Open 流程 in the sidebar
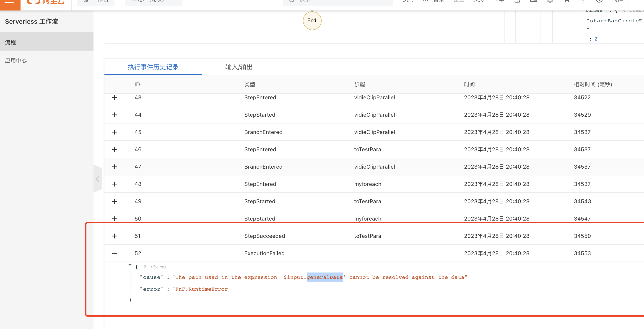Viewport: 644px width, 329px height. click(x=47, y=42)
